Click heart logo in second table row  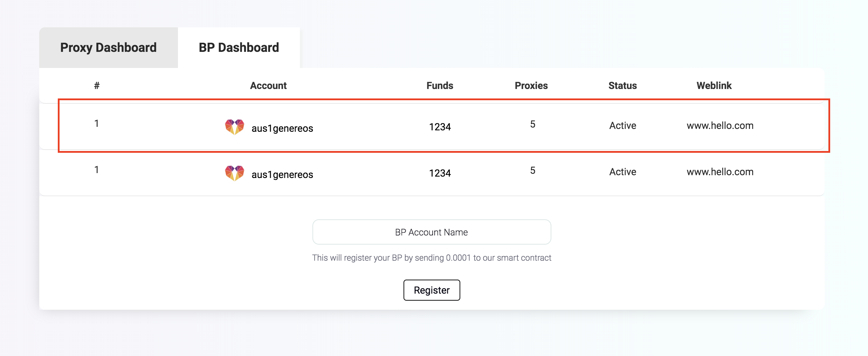[234, 173]
